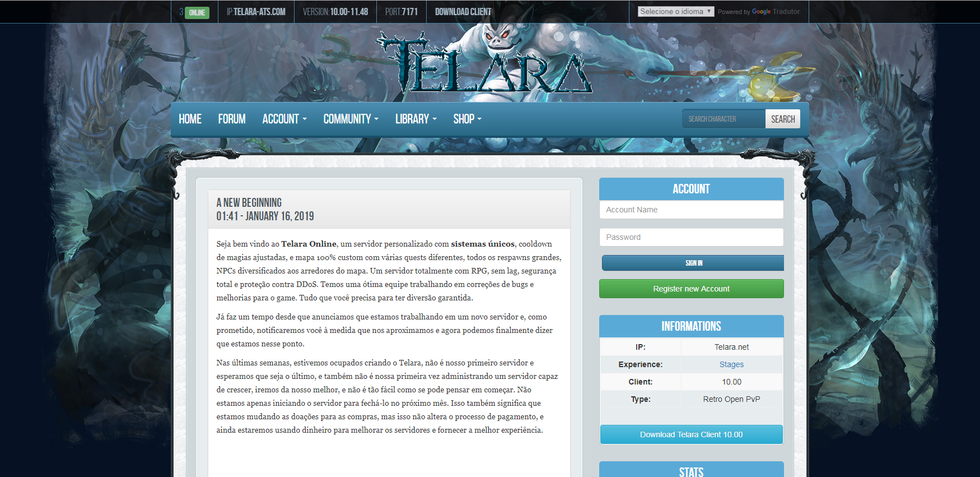Click the Version 10.00-11.48 text
This screenshot has height=477, width=980.
[335, 12]
